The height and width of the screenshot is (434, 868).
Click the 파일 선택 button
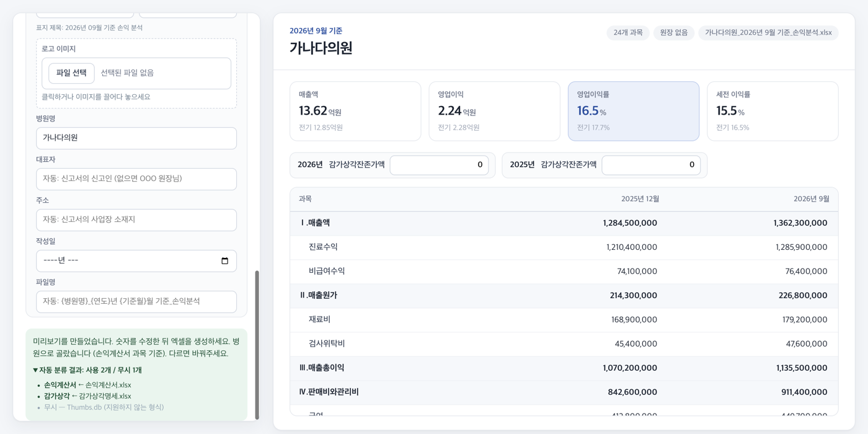pos(71,73)
